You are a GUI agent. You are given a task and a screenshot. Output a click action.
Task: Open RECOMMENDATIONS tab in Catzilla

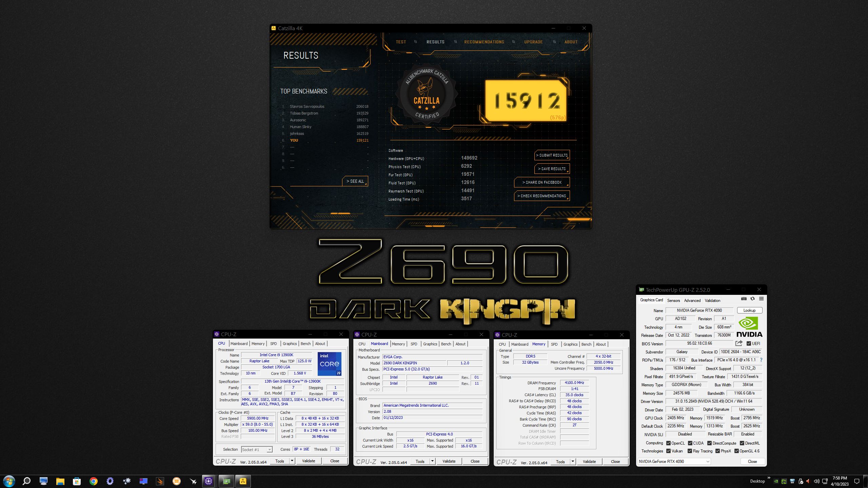484,42
